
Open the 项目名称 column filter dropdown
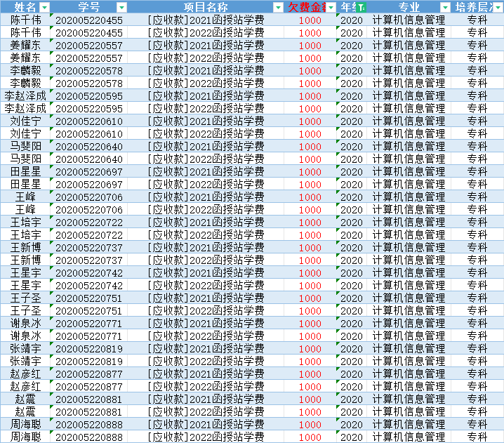click(x=278, y=7)
